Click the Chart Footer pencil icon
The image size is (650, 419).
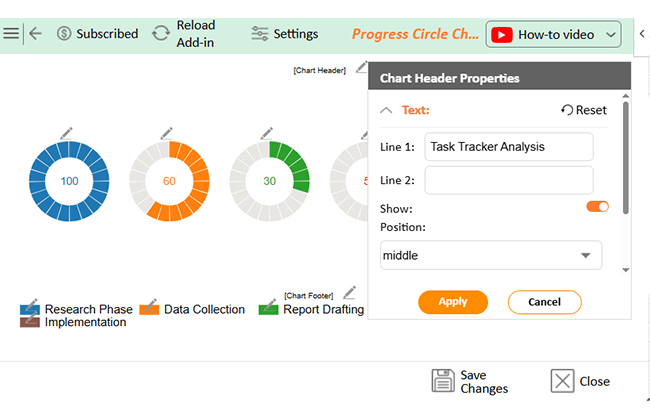(349, 293)
